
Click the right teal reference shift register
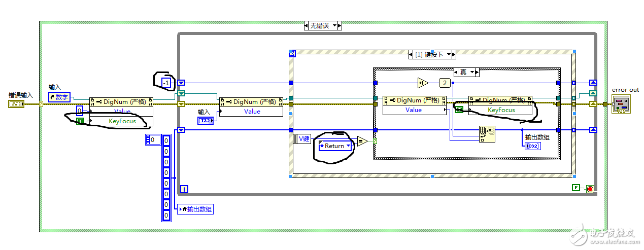[x=592, y=93]
